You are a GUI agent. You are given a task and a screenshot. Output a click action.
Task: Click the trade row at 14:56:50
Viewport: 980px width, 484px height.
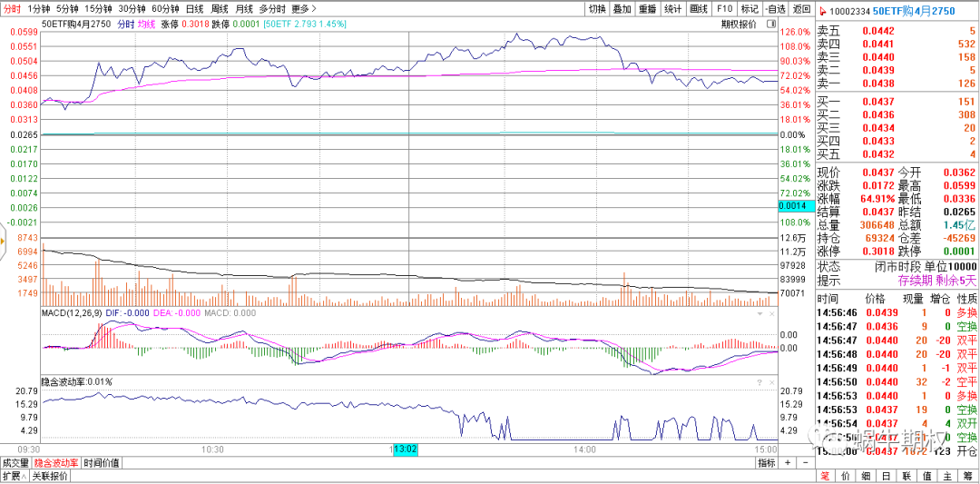(x=897, y=381)
